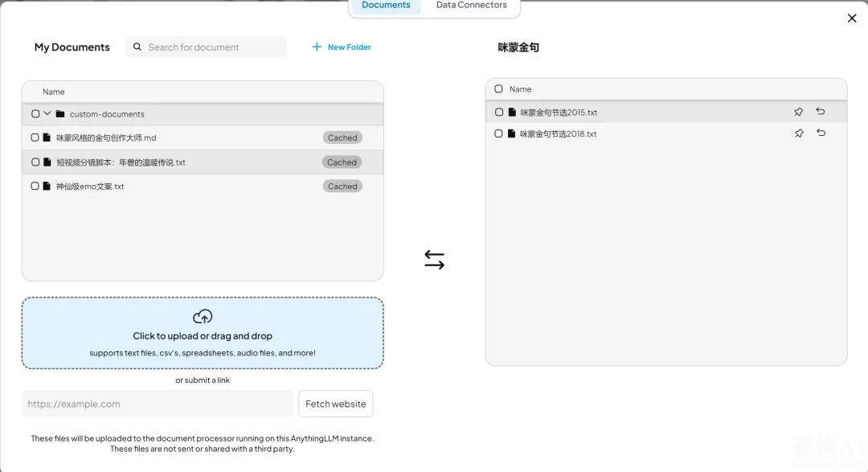Viewport: 868px width, 472px height.
Task: Tick the checkbox for 咪蒙金句节选2018.txt
Action: pos(498,134)
